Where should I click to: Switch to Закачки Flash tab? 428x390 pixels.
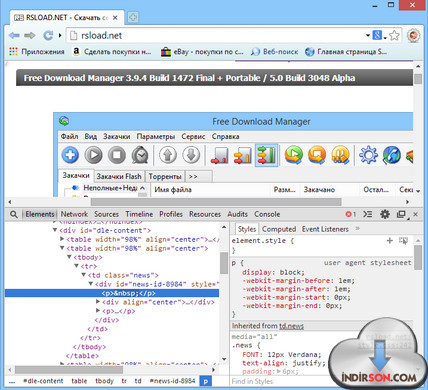pos(119,176)
